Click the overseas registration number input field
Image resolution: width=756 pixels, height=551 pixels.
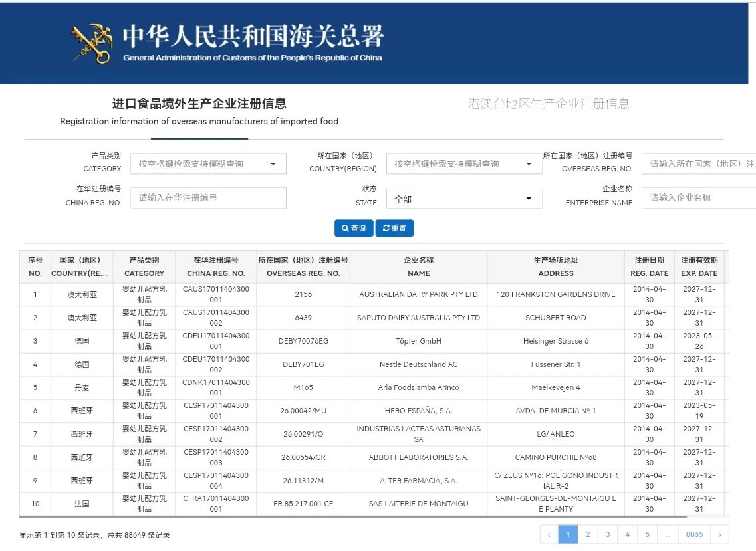click(x=698, y=164)
